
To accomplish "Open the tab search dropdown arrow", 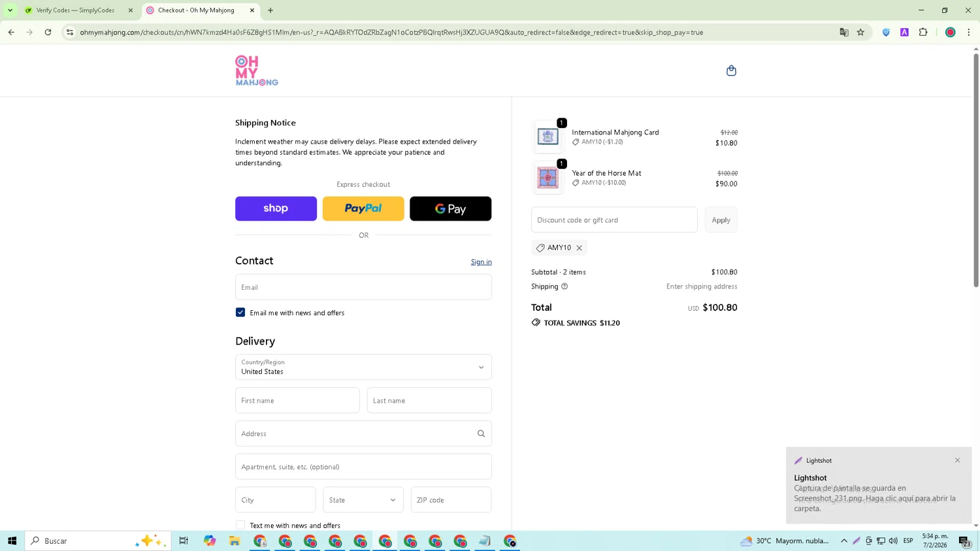I will [x=10, y=10].
